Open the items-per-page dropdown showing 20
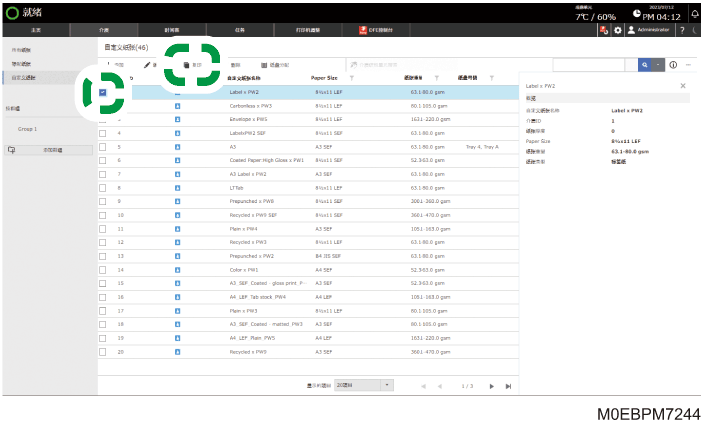Viewport: 704px width, 425px height. [364, 386]
